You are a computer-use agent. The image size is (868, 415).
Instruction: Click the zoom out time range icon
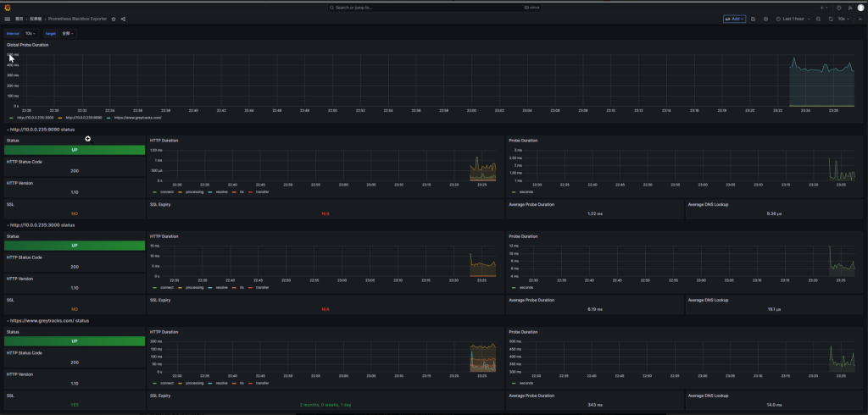coord(819,19)
